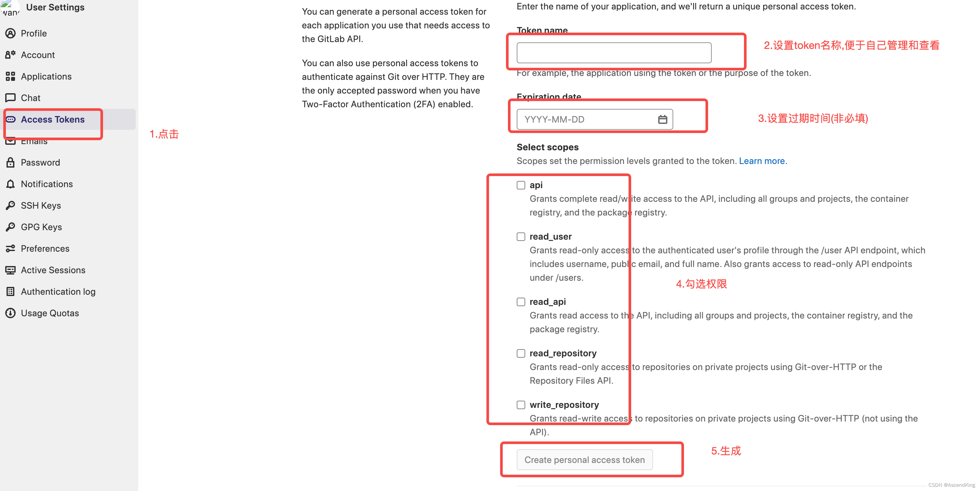Enable the read_repository scope checkbox
Viewport: 980px width, 491px height.
coord(521,352)
